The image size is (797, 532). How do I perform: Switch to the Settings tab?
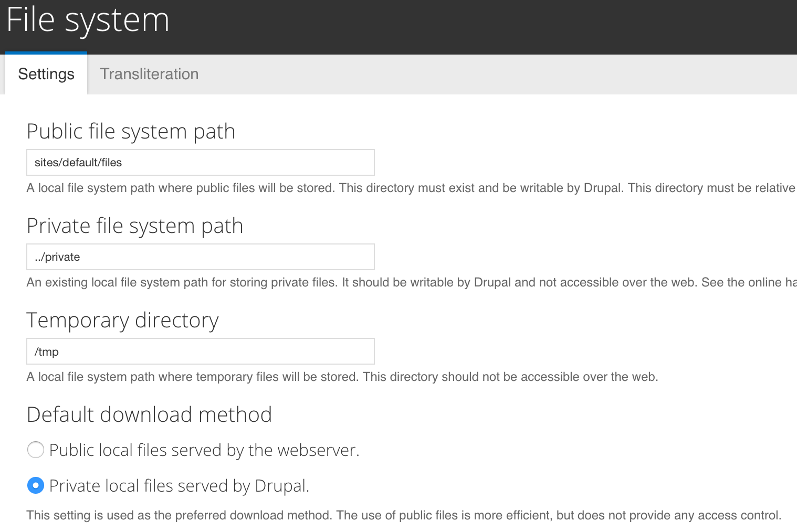(46, 74)
